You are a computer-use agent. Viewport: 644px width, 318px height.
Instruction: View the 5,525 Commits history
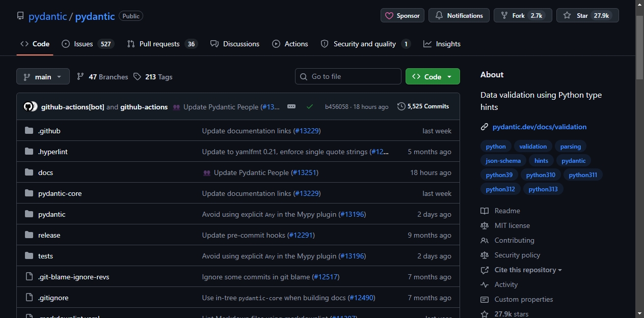[x=423, y=106]
